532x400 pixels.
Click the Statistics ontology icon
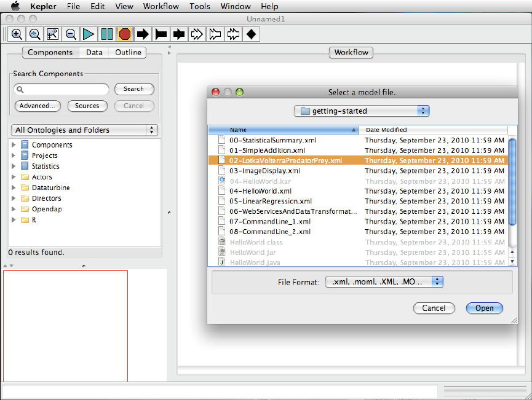pyautogui.click(x=25, y=166)
